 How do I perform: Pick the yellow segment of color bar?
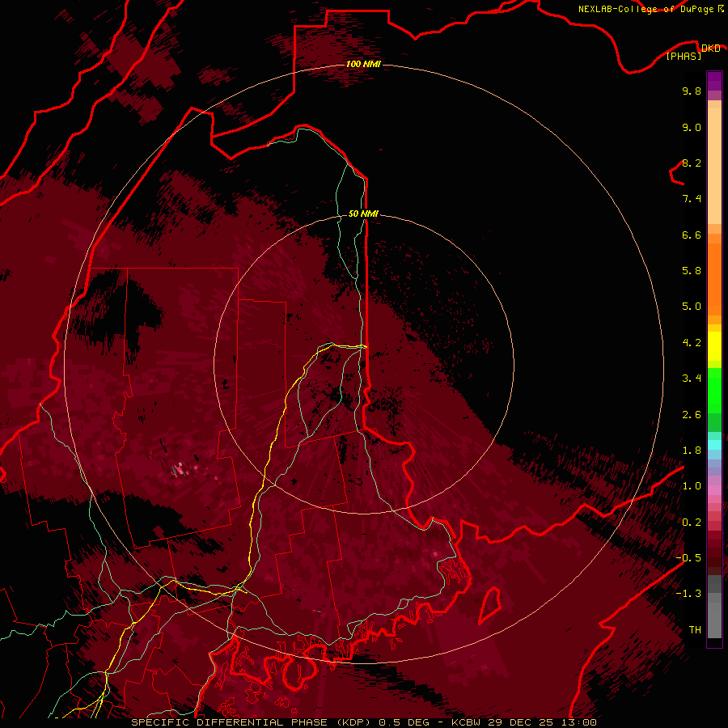point(714,346)
